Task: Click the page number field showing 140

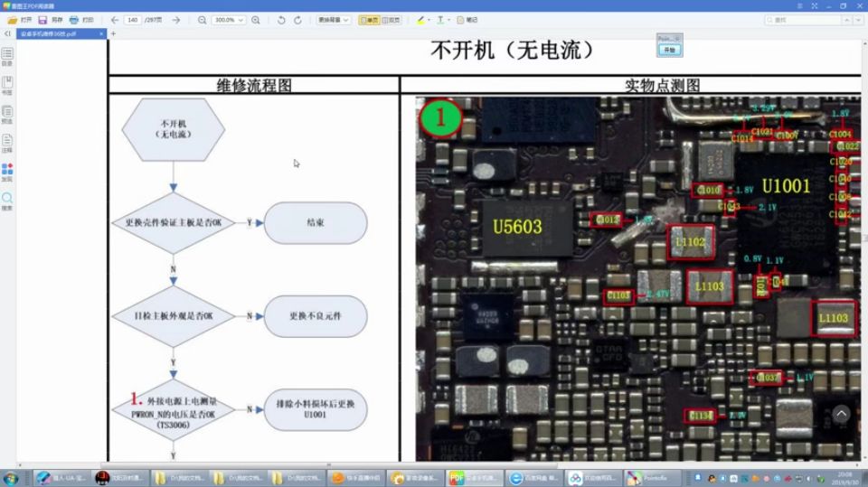Action: point(133,20)
